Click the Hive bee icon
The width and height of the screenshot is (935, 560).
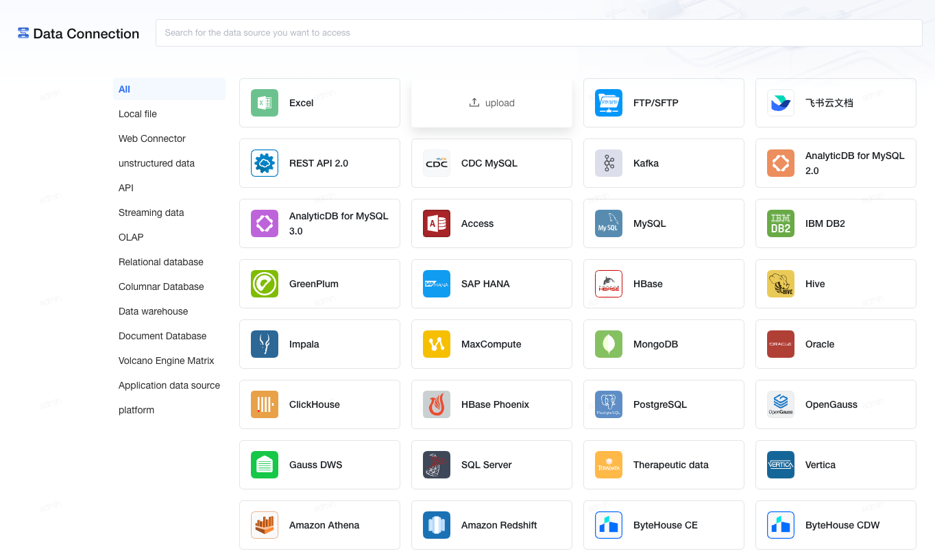point(781,284)
